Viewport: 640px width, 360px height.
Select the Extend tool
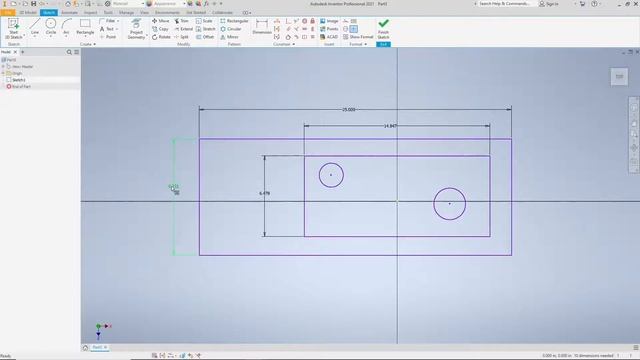[x=183, y=29]
